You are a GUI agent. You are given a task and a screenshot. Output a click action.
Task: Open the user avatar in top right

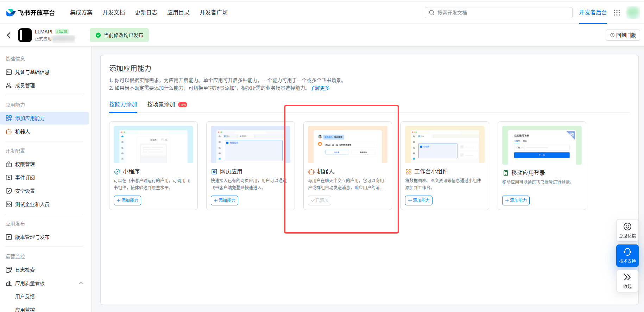point(633,13)
